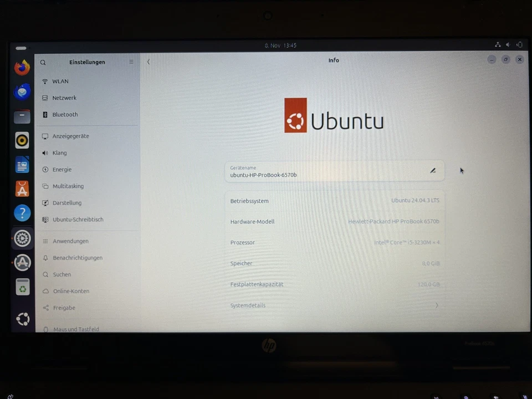The width and height of the screenshot is (532, 399).
Task: Open the Help app from the dock
Action: tap(22, 213)
